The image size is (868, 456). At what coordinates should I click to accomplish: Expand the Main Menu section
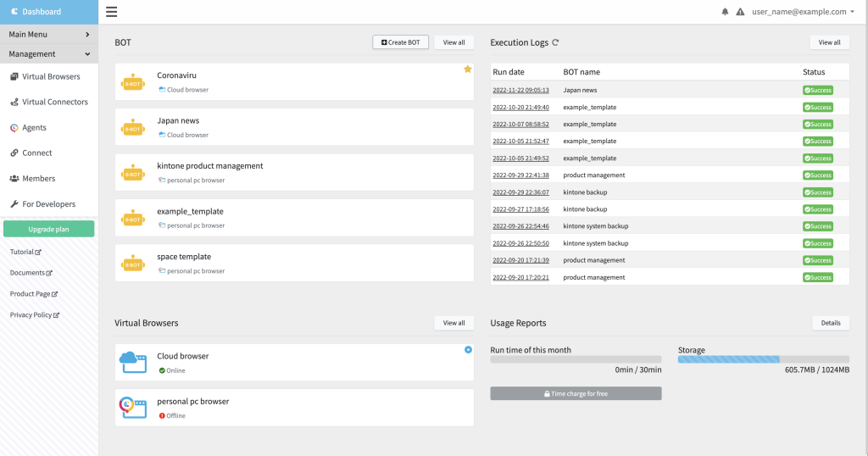49,34
